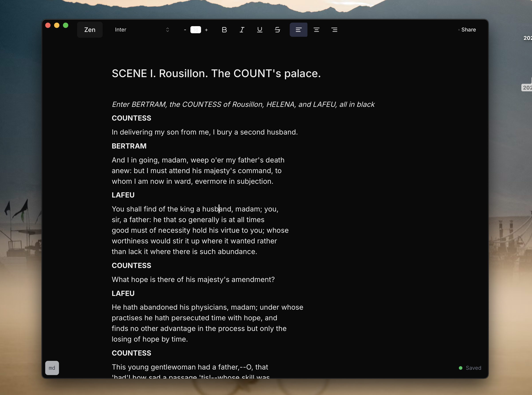Click the COUNTESS label above "What hope"
The height and width of the screenshot is (395, 532).
(131, 265)
